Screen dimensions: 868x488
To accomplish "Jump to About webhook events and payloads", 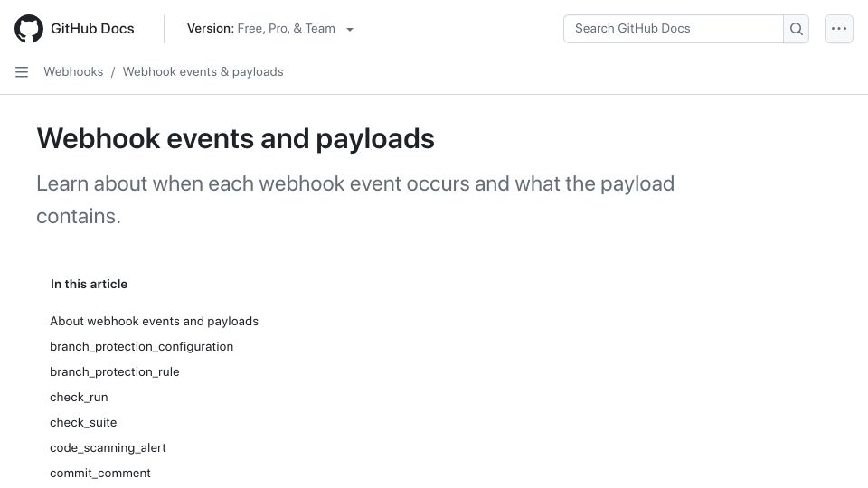I will 154,322.
